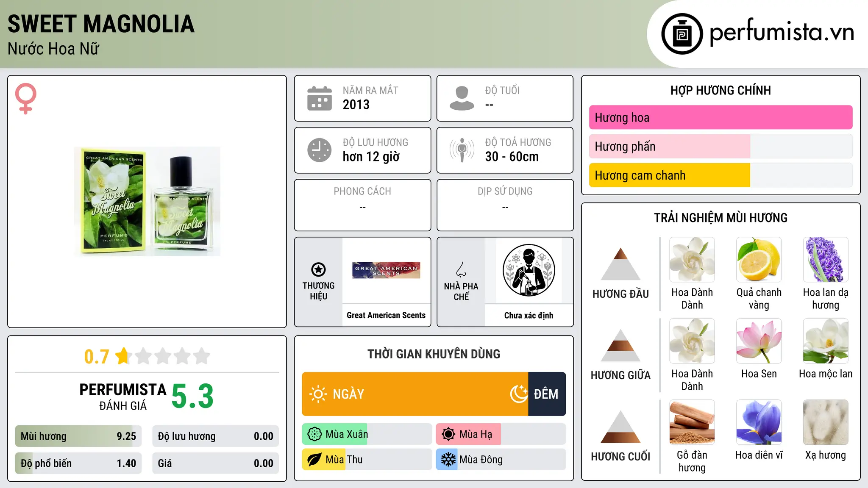Click the calendar icon beside Năm ra mắt

pos(320,98)
